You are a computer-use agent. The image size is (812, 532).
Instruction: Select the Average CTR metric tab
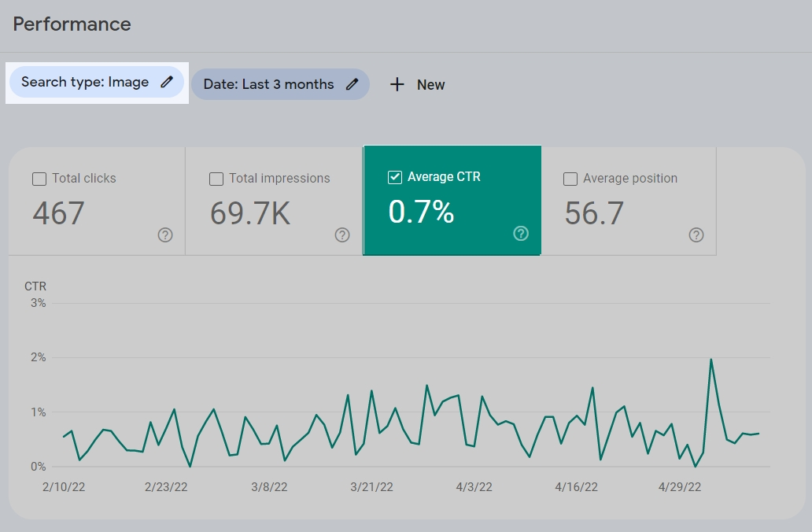point(452,200)
